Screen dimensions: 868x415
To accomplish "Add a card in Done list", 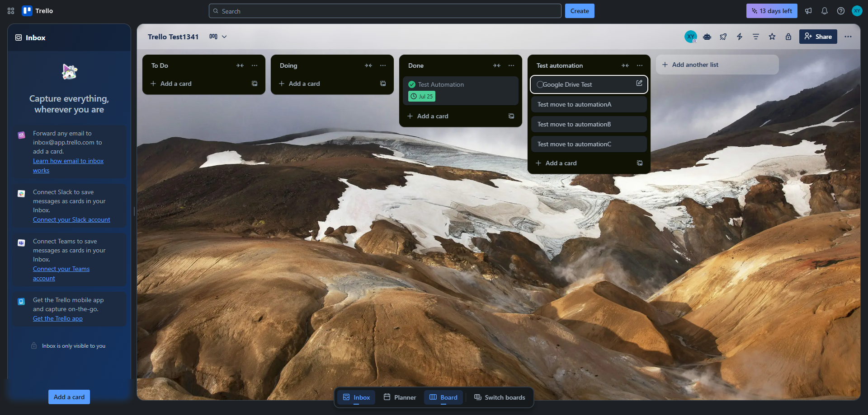I will [453, 116].
